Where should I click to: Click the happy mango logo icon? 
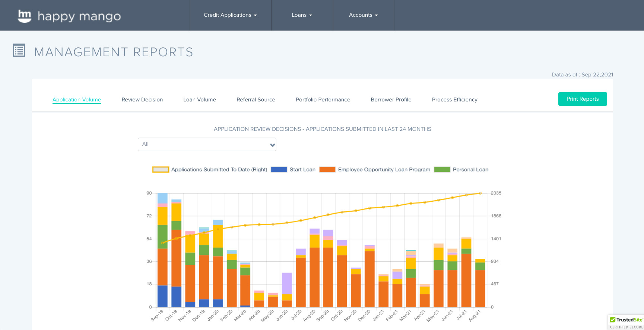pyautogui.click(x=25, y=16)
